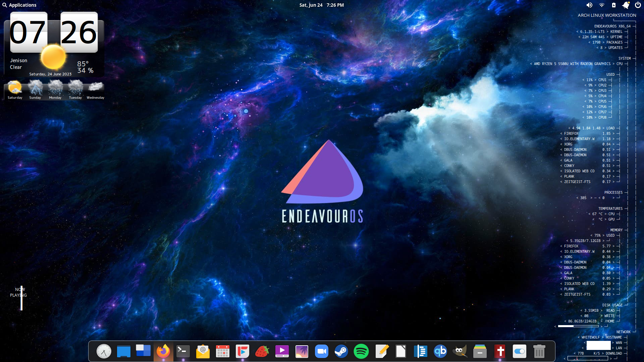
Task: Open the strawberry music player icon
Action: pos(262,351)
